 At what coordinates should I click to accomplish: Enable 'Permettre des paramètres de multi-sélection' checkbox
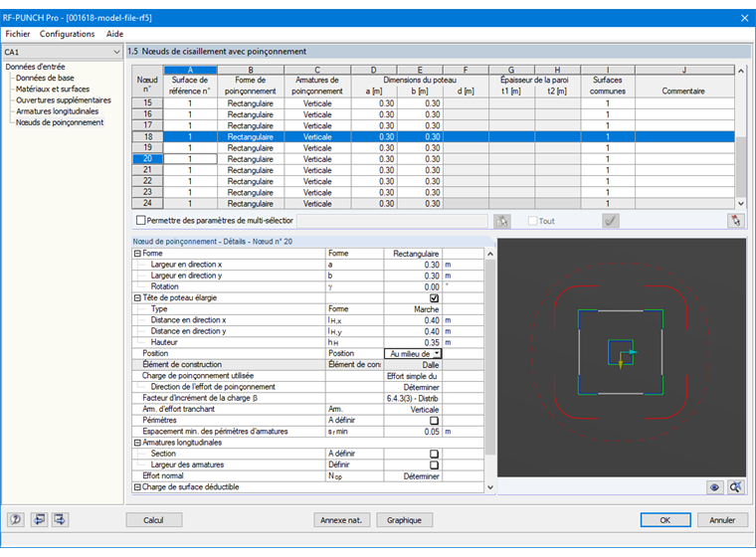(x=141, y=221)
